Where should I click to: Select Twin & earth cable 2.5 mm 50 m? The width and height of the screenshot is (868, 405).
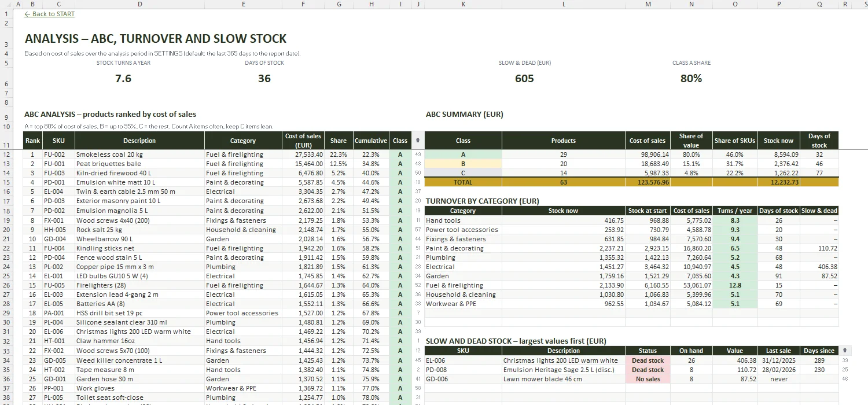[139, 192]
